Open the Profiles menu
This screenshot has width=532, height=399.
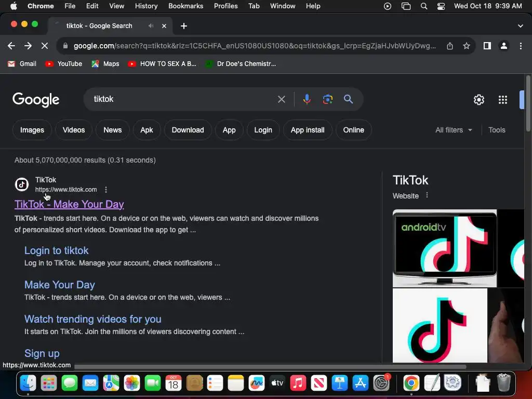(225, 6)
